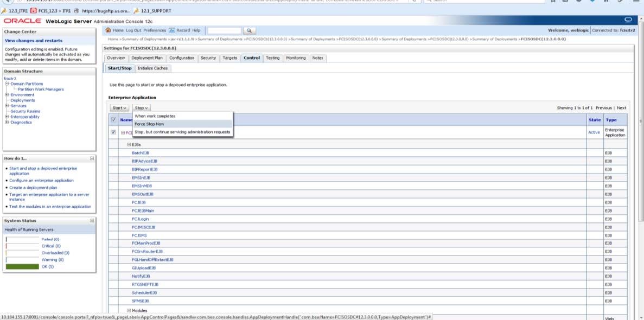Click the Oracle oval icon in top-right banner
The height and width of the screenshot is (320, 644).
pos(628,20)
